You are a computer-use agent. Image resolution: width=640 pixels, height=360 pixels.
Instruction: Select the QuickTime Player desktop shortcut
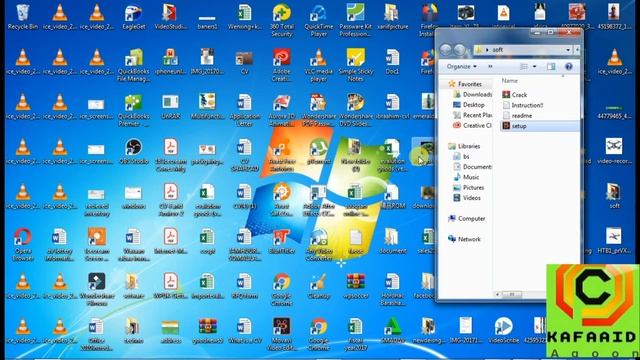[318, 20]
